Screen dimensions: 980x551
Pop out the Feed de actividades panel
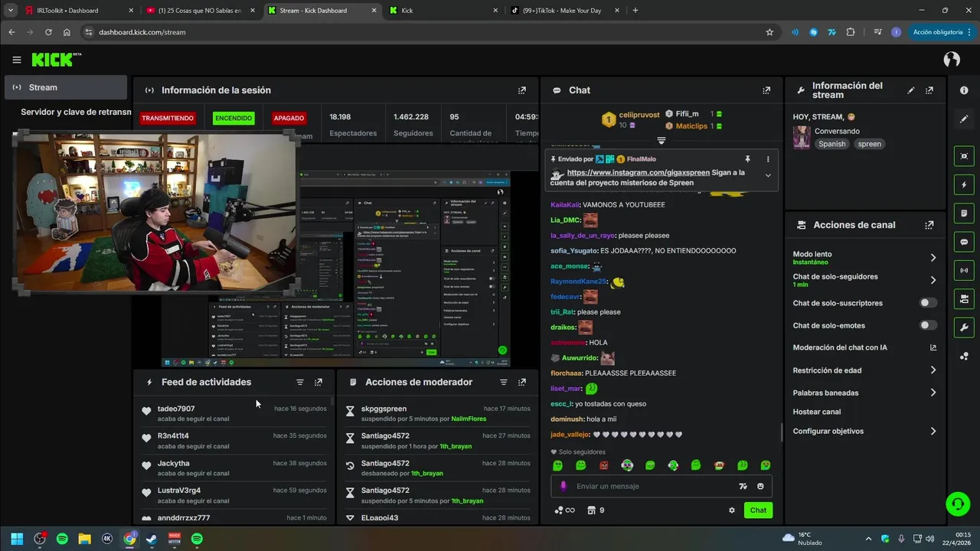[318, 382]
